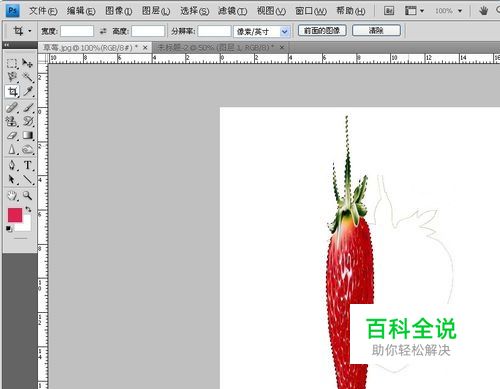Select the Sharpen tool
The width and height of the screenshot is (500, 389).
tap(12, 150)
